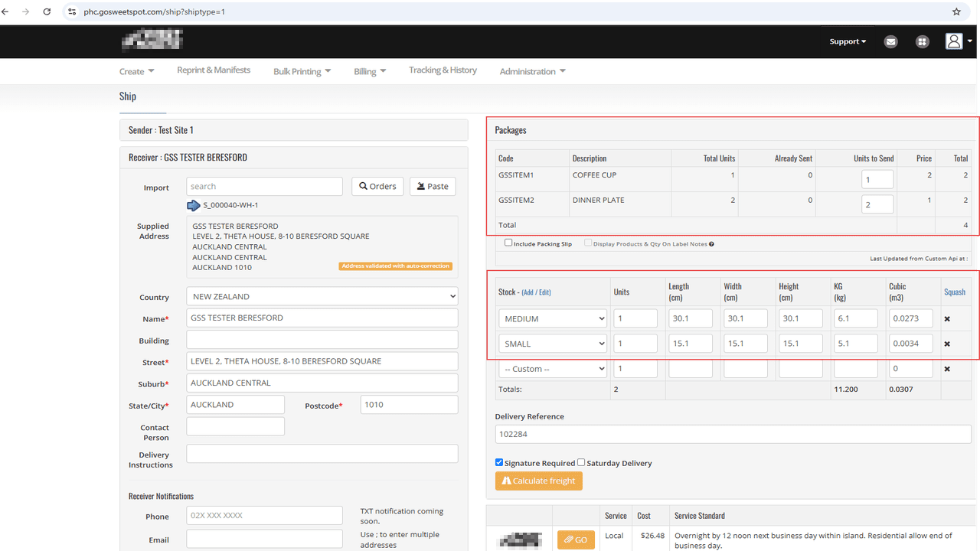
Task: Tick the Include Packing Slip checkbox
Action: 508,243
